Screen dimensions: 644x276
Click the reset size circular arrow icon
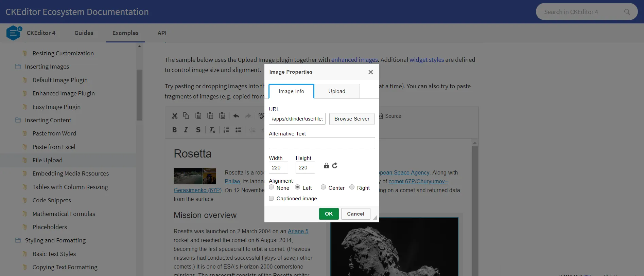pos(335,166)
